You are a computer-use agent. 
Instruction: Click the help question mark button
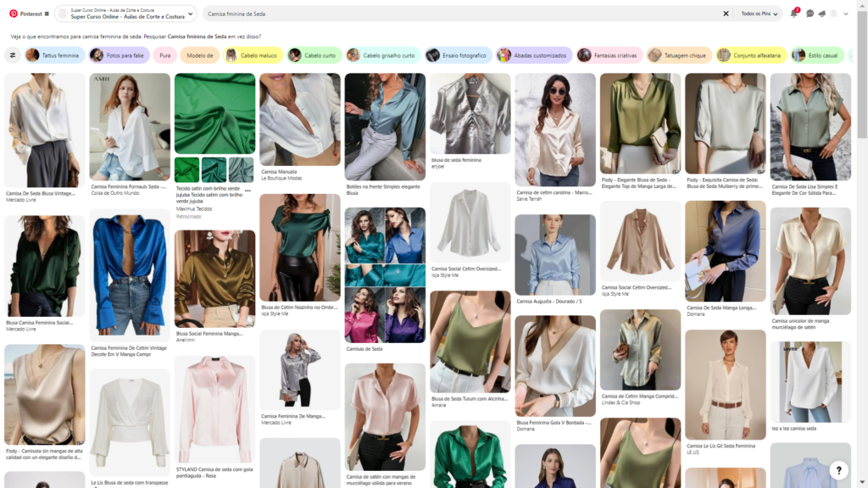(x=837, y=470)
